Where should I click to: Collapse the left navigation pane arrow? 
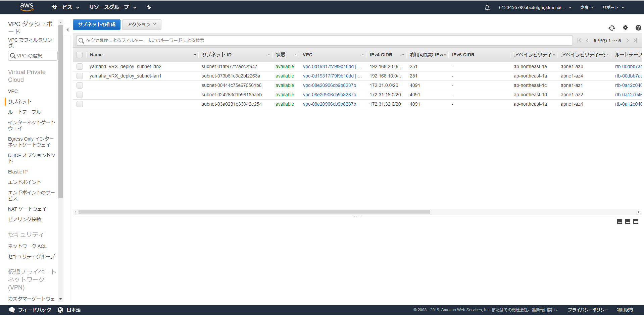67,30
